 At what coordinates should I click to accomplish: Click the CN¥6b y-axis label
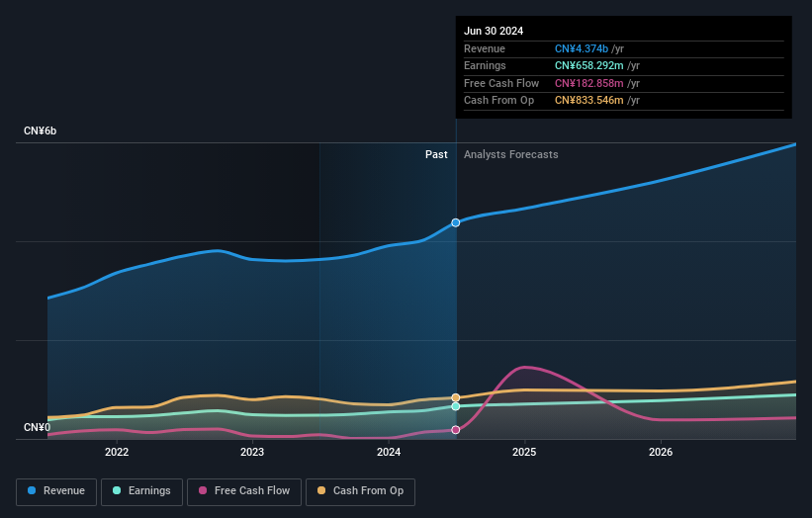tap(40, 130)
